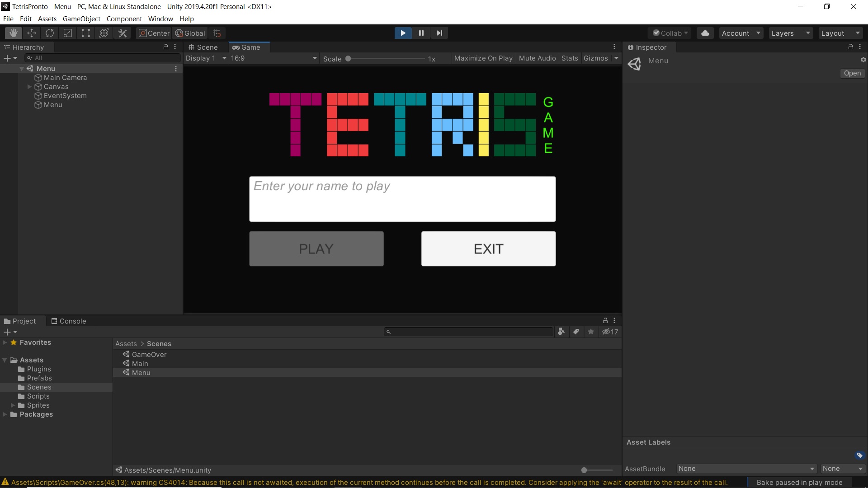Switch to the Scene tab
This screenshot has width=868, height=488.
[203, 47]
